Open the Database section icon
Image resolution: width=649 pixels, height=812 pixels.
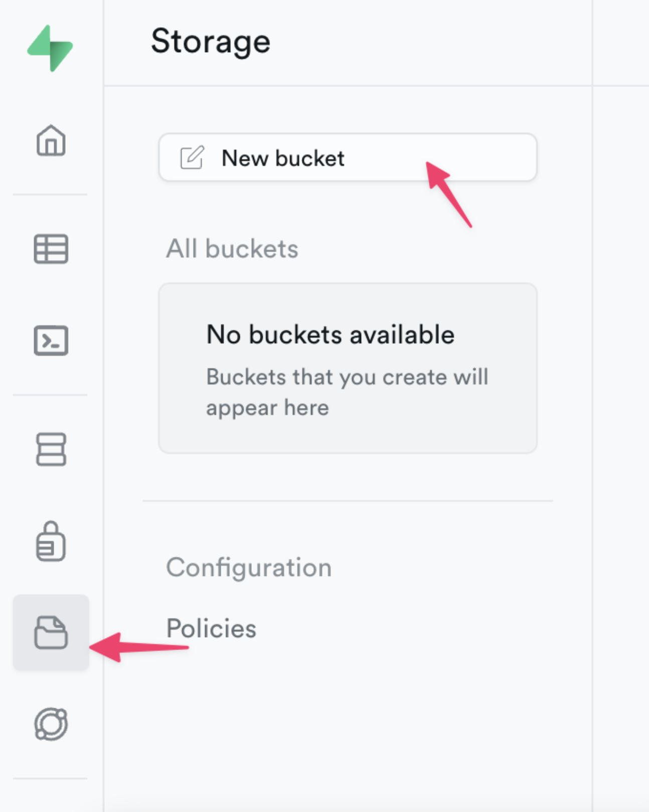pos(51,449)
